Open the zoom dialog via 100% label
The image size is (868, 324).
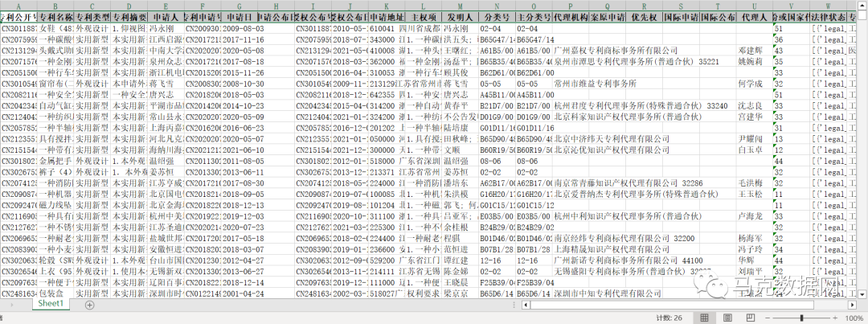[x=854, y=318]
